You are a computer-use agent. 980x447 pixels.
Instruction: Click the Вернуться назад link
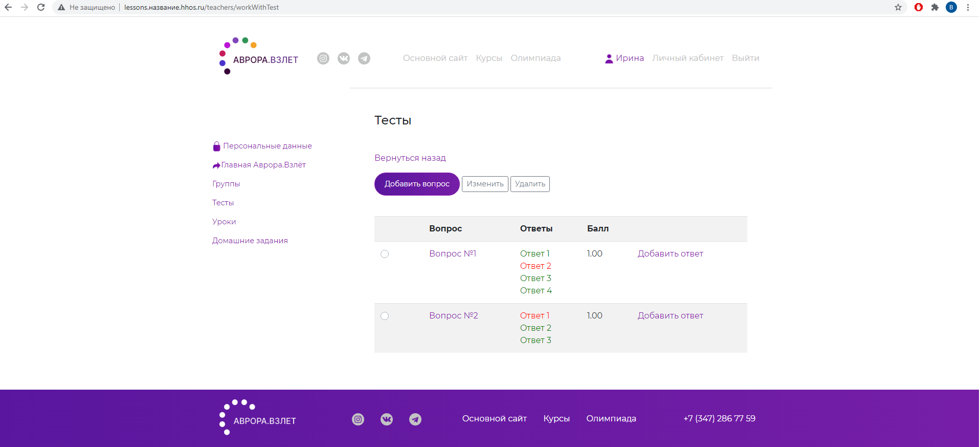click(410, 158)
